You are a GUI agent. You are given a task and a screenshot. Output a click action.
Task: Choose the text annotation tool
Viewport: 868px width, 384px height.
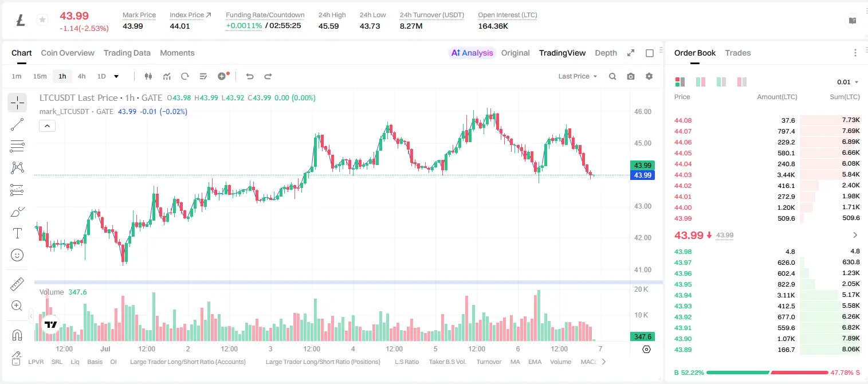17,233
